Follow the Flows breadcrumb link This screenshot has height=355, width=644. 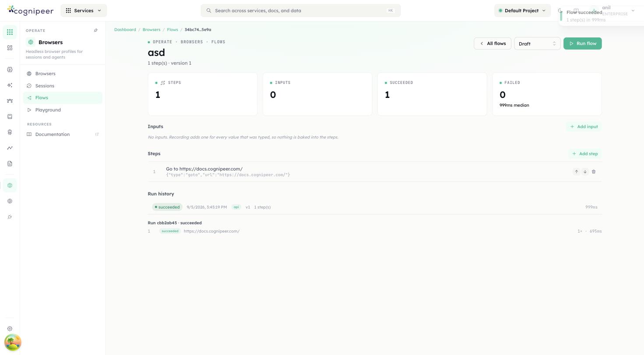[172, 30]
